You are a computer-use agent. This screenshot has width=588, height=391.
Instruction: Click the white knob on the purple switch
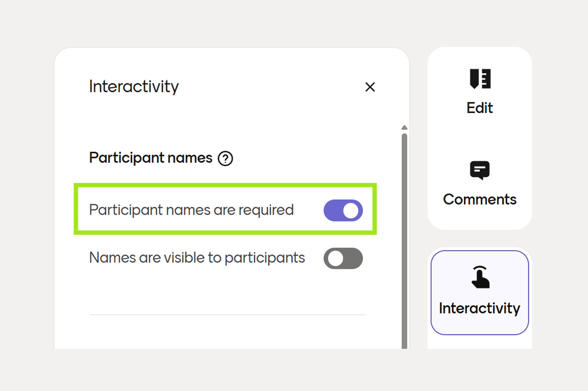(351, 210)
